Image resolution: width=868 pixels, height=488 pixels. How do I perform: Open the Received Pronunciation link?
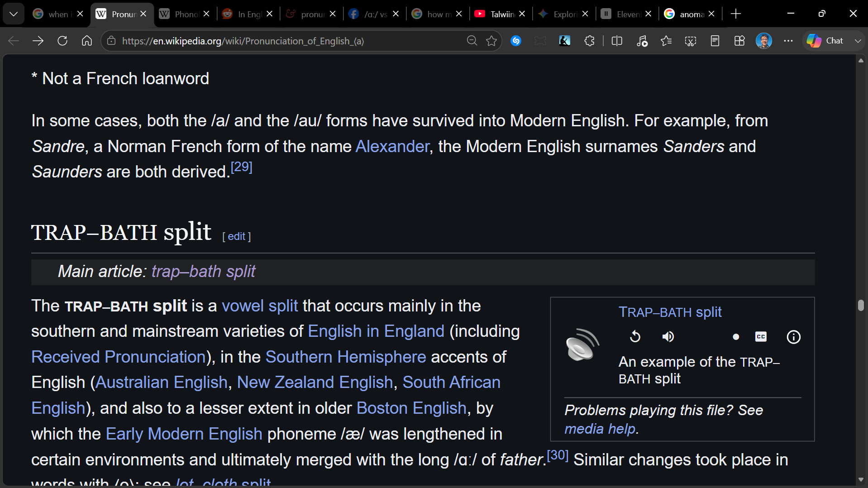[x=119, y=357]
